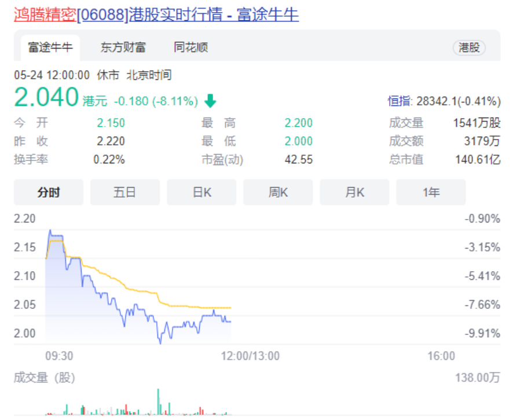Image resolution: width=524 pixels, height=420 pixels.
Task: Choose the 1年 chart range
Action: click(431, 192)
